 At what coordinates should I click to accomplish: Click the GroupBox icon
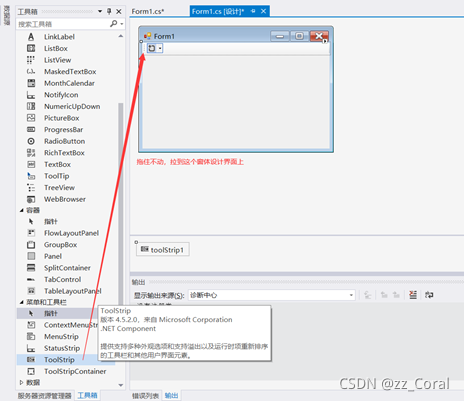click(31, 245)
